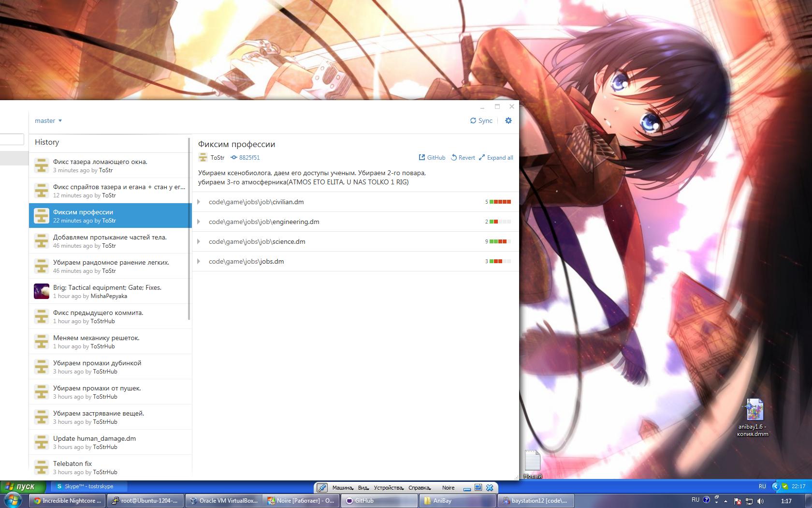
Task: Click guest tray expand arrow near 22:17
Action: 775,486
